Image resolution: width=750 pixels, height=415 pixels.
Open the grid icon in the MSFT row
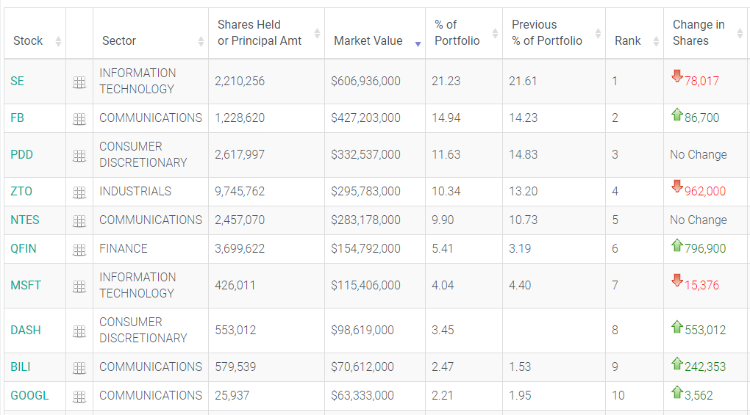click(x=79, y=286)
